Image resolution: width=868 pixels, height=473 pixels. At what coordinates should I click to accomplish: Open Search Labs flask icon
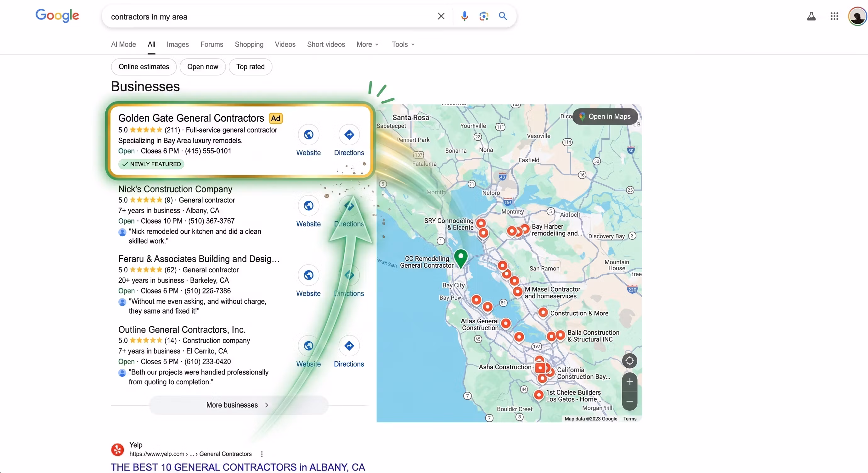(811, 16)
